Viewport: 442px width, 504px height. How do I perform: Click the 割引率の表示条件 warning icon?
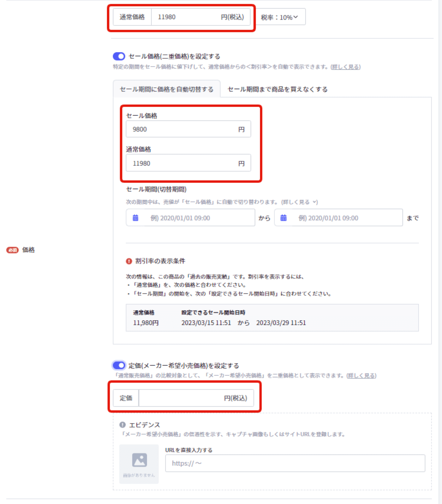[129, 261]
